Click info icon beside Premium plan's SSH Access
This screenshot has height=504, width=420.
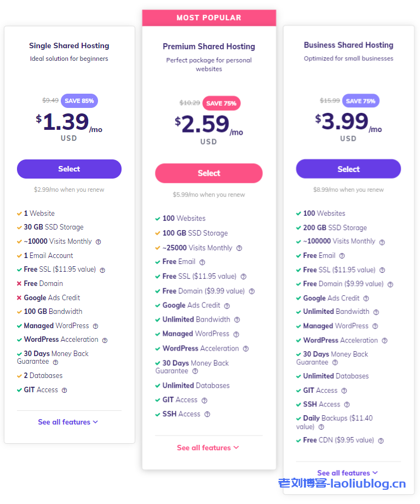pyautogui.click(x=208, y=415)
